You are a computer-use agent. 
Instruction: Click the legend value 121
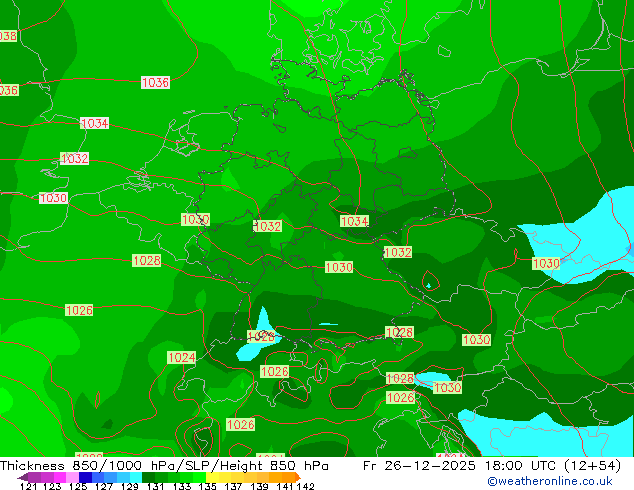click(28, 486)
